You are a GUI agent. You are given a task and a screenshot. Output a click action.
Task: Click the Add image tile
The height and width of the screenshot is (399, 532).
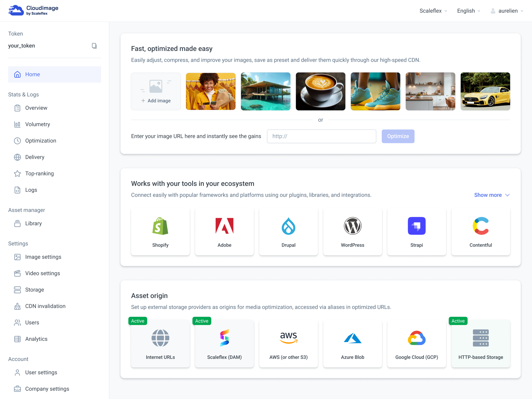pyautogui.click(x=156, y=92)
